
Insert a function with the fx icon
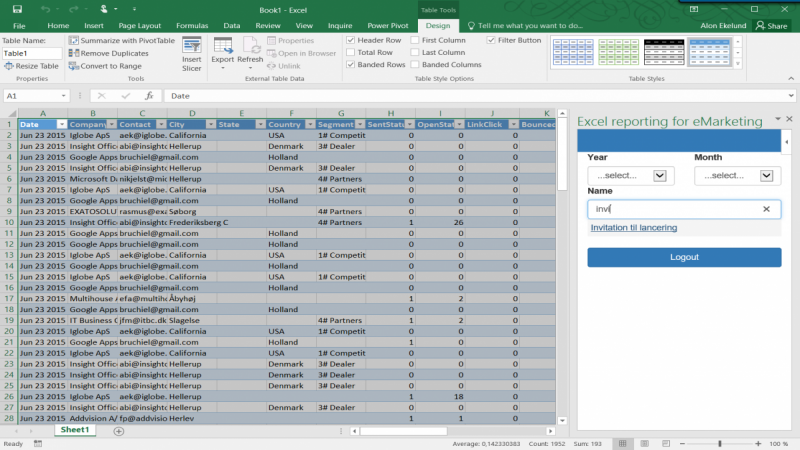(x=149, y=95)
